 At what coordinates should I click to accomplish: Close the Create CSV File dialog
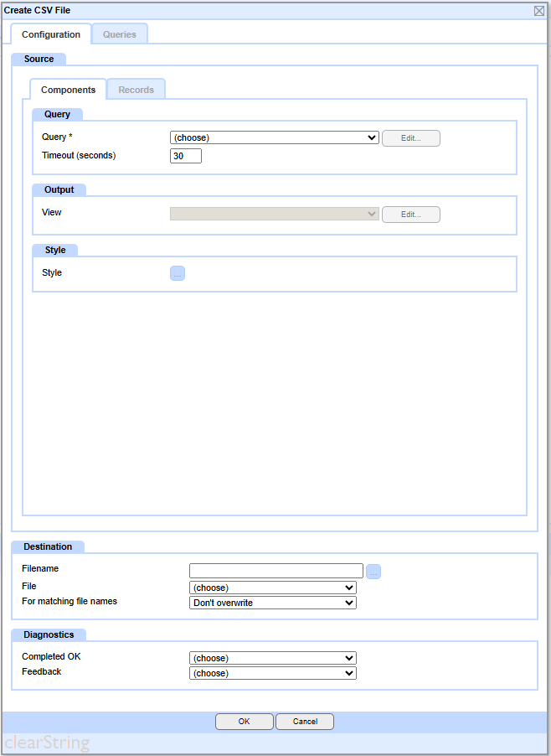click(x=539, y=11)
